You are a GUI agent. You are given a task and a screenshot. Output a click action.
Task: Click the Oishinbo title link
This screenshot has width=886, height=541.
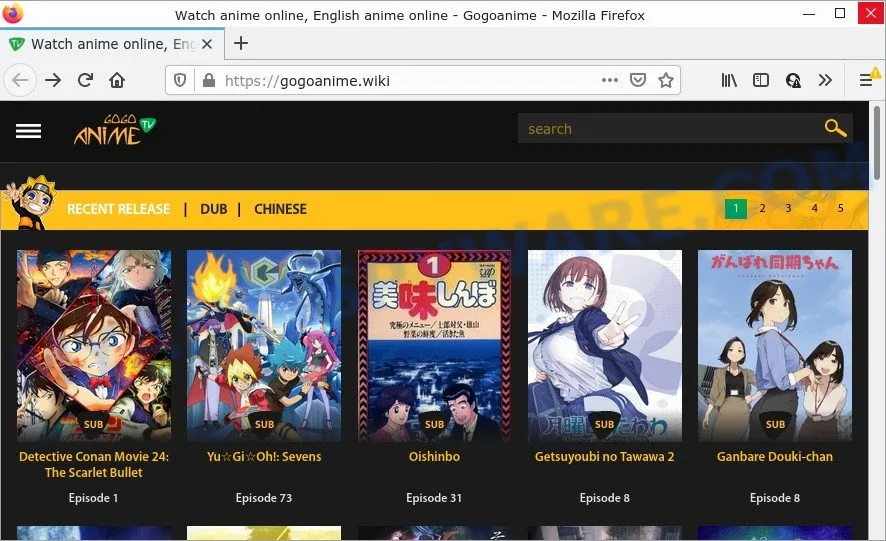pyautogui.click(x=434, y=457)
